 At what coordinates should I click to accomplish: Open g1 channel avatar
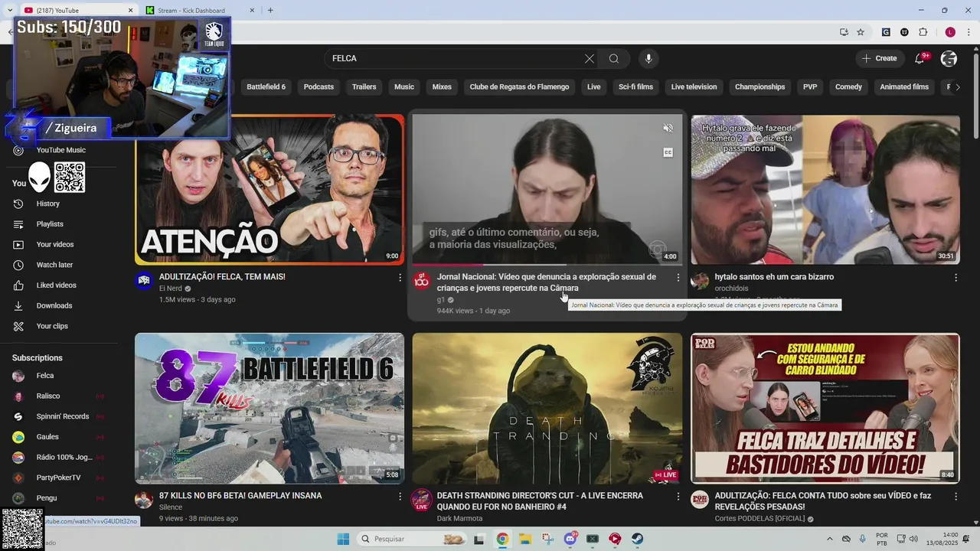click(x=422, y=281)
